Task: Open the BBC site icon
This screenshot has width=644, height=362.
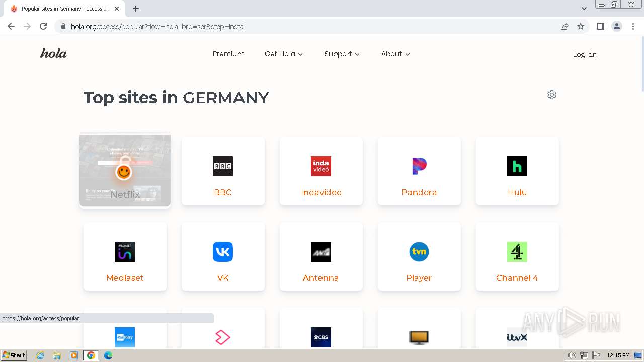Action: 223,166
